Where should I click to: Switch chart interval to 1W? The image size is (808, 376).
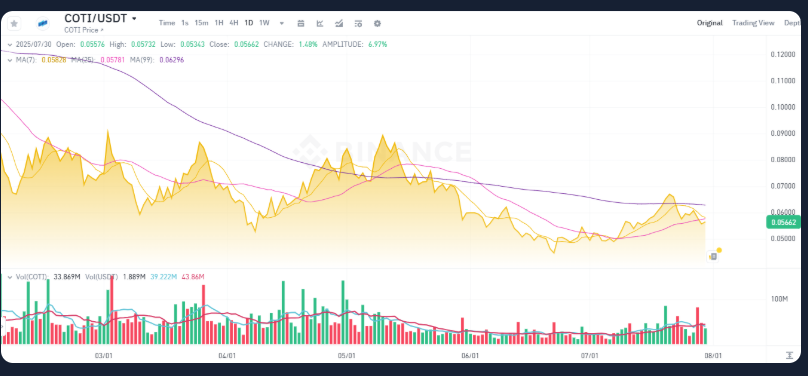coord(264,23)
